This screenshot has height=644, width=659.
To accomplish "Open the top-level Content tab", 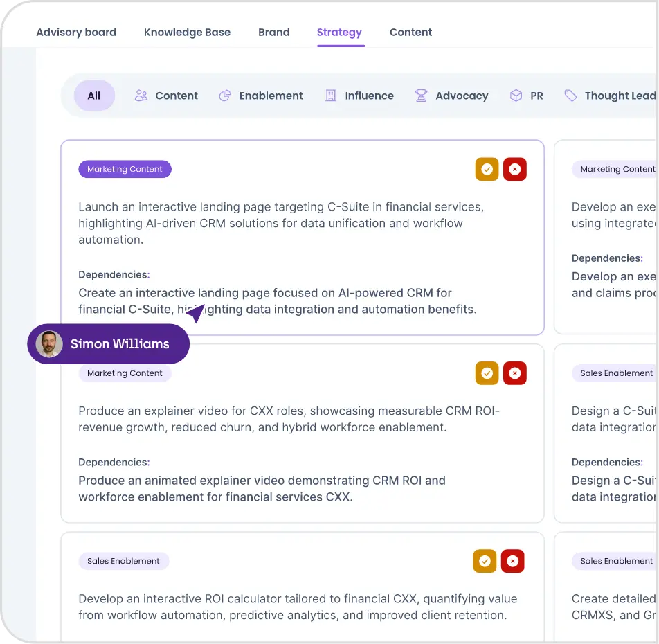I will pyautogui.click(x=410, y=32).
